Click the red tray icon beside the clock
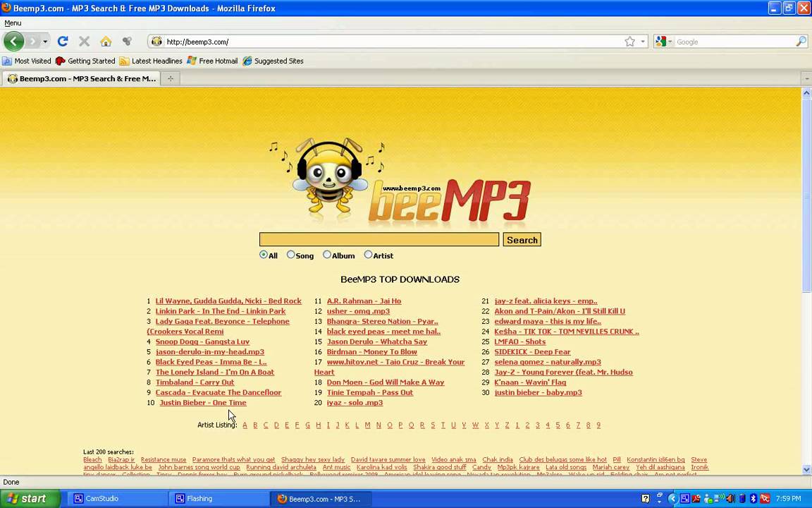 click(765, 499)
